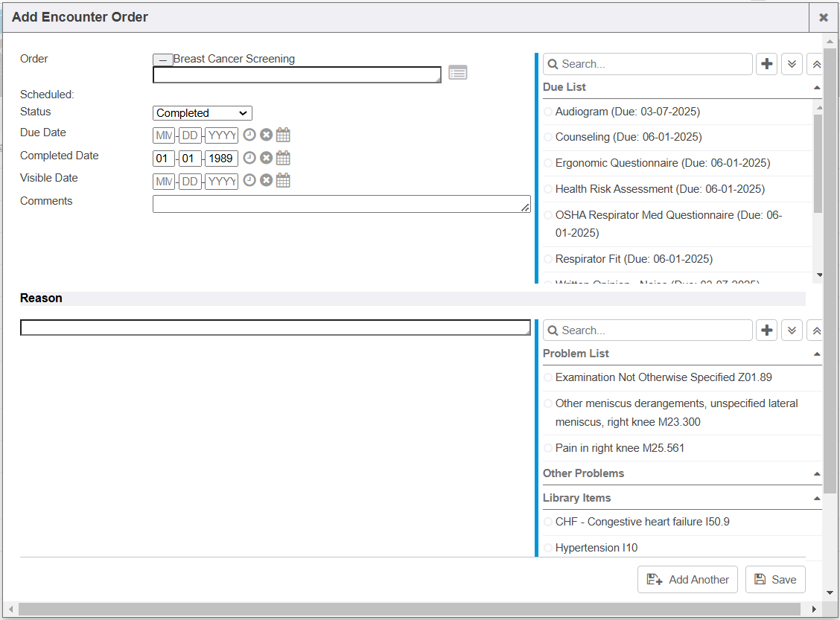Open the Status dropdown
The width and height of the screenshot is (840, 620).
(x=203, y=113)
